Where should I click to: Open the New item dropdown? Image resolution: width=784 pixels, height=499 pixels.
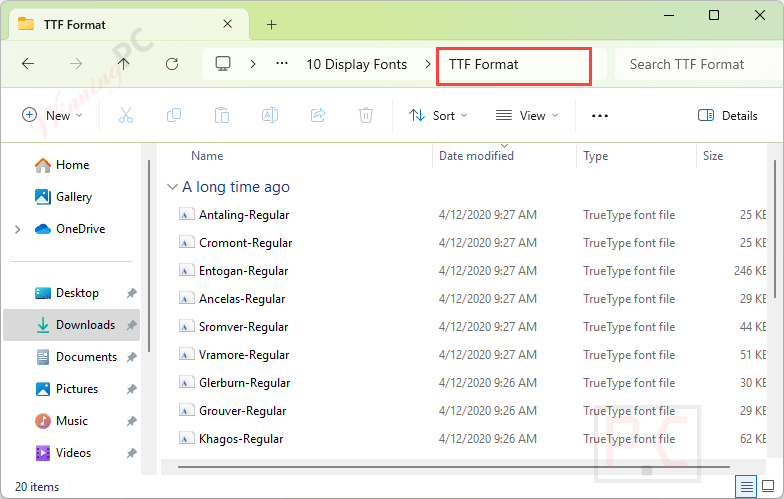52,116
